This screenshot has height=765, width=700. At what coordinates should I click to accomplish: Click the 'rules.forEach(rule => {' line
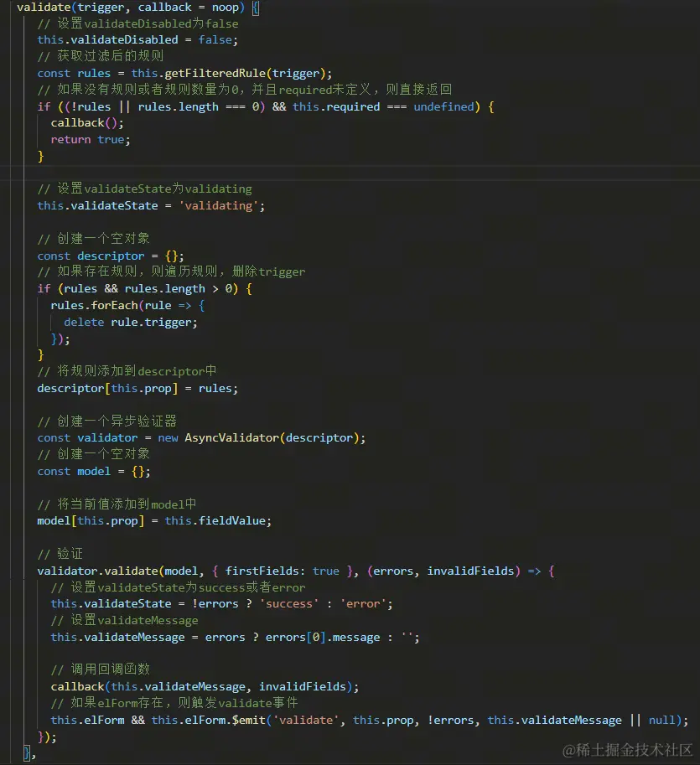click(128, 306)
